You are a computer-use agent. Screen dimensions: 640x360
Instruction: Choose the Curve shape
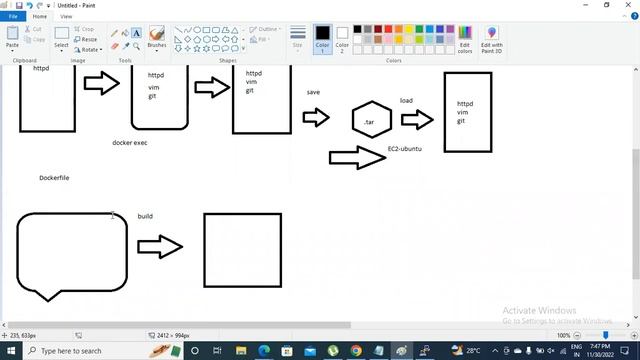tap(188, 30)
